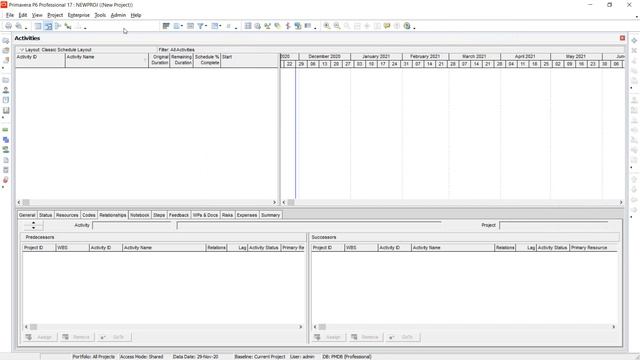The image size is (640, 360).
Task: Click the activity stepper arrows in Relationships
Action: pos(33,225)
